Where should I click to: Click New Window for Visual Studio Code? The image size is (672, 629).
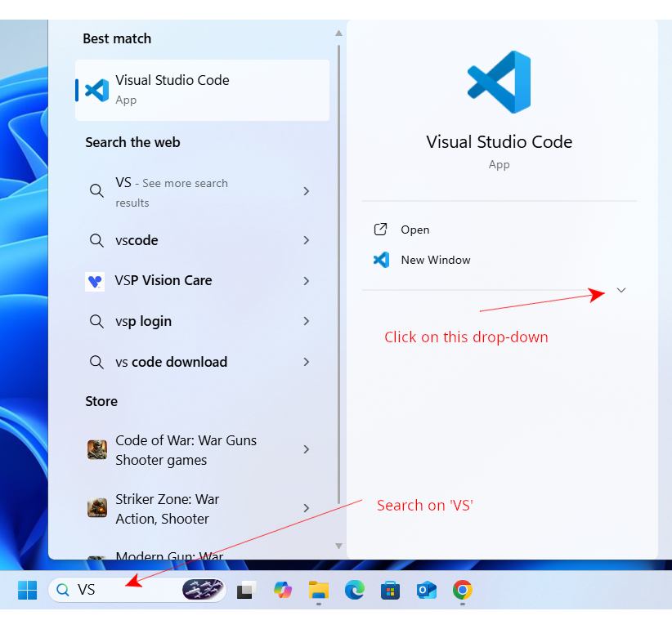(x=435, y=260)
